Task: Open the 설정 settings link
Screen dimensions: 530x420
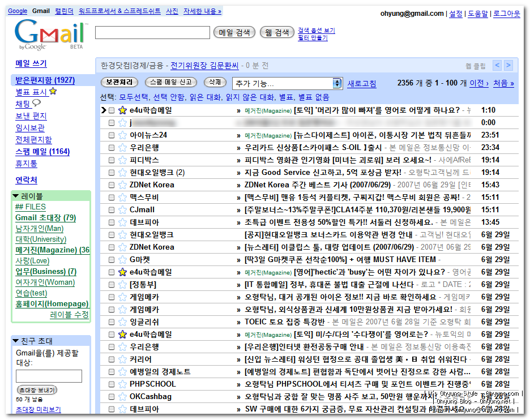Action: tap(456, 14)
